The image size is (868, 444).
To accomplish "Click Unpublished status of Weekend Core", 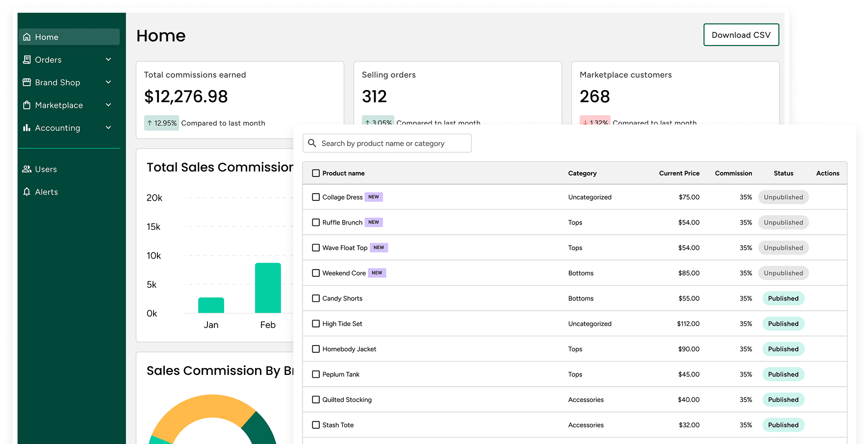I will tap(783, 273).
